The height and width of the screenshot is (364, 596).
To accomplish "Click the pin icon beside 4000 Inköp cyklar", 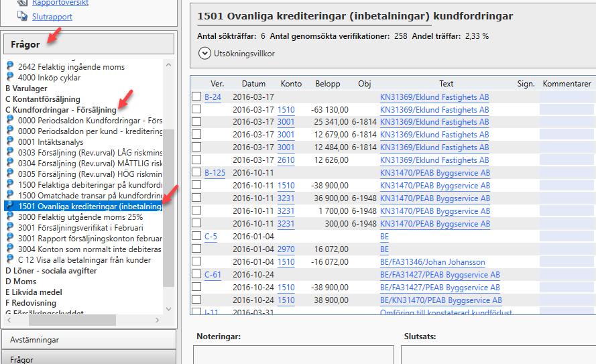I will tap(10, 76).
